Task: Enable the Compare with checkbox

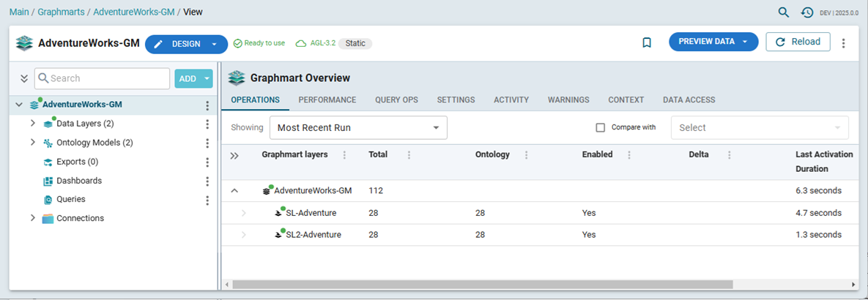Action: pyautogui.click(x=601, y=127)
